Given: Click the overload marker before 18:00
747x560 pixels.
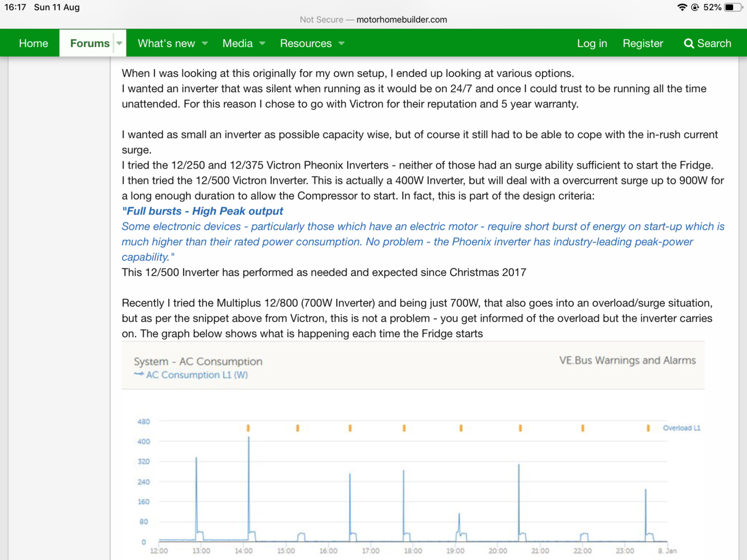Looking at the screenshot, I should click(404, 428).
